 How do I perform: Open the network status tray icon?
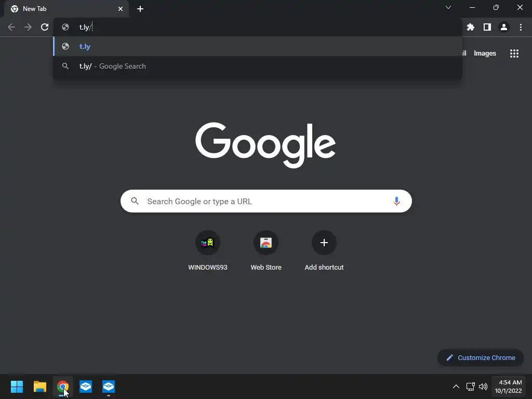(471, 387)
